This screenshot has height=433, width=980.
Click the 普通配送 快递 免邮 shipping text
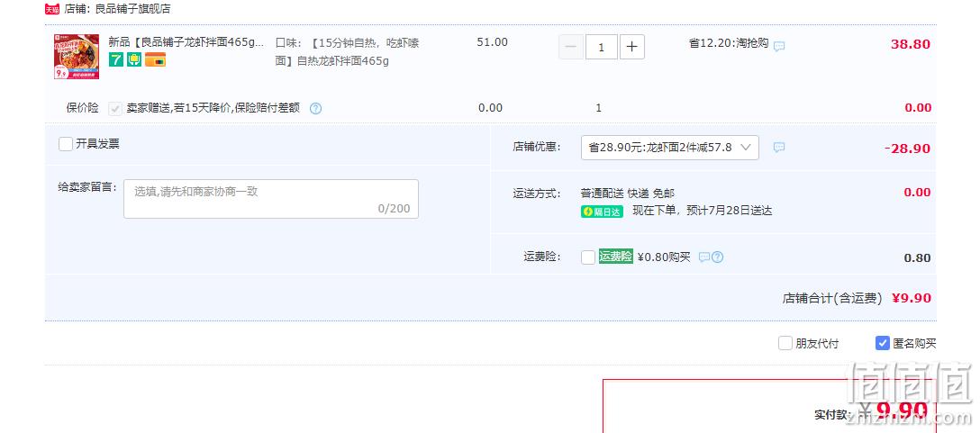628,193
